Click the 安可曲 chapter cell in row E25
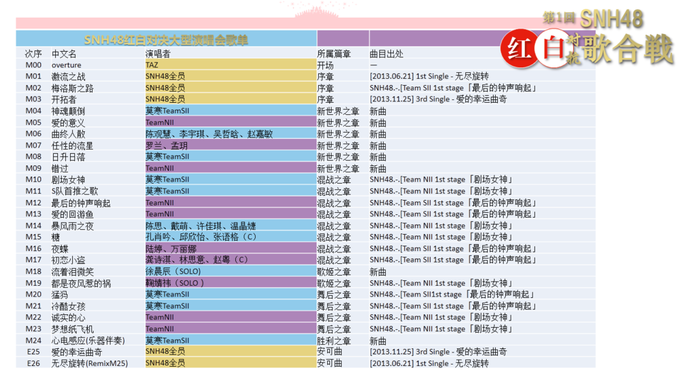 [330, 352]
